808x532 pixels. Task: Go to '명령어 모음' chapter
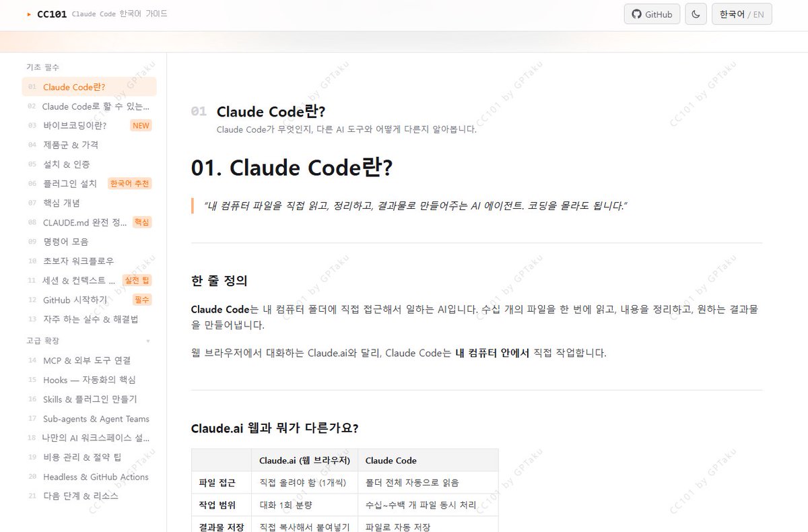pyautogui.click(x=89, y=242)
